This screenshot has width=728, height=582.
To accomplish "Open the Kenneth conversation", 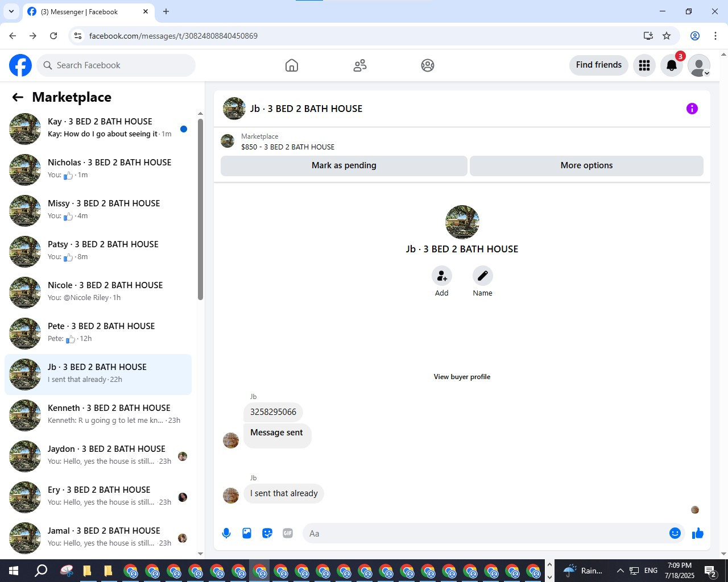I will pyautogui.click(x=98, y=415).
